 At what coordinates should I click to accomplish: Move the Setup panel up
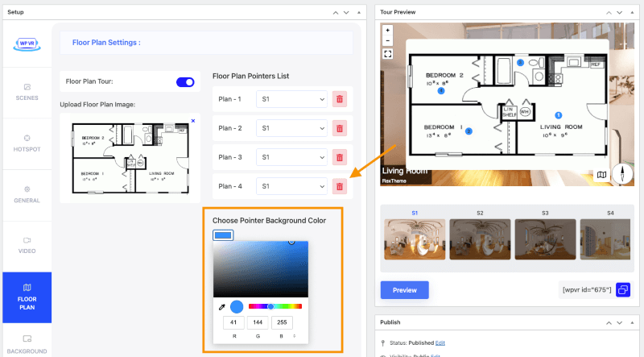[x=336, y=13]
